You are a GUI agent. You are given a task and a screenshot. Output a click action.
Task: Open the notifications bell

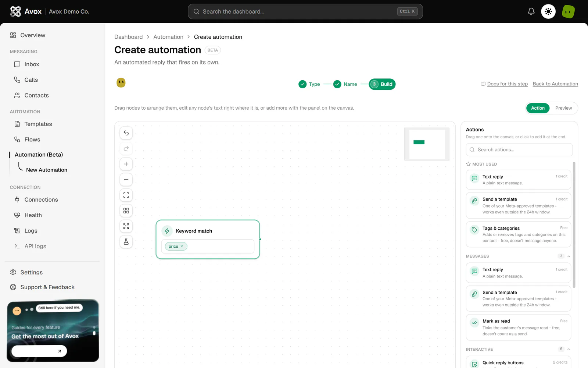pos(531,11)
